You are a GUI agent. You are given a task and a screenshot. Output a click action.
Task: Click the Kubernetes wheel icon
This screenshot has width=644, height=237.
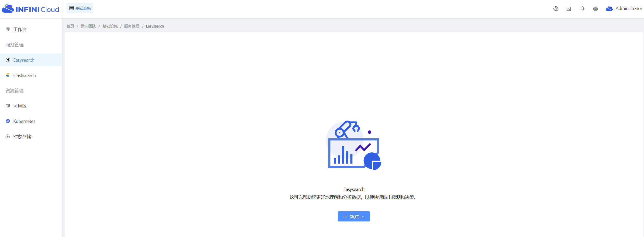coord(8,121)
